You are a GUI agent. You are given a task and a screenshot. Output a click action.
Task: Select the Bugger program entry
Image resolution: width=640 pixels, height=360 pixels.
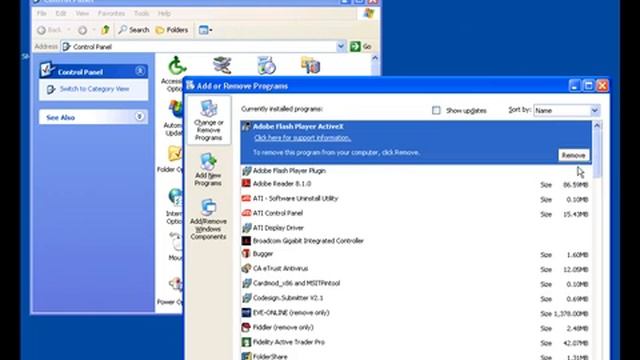[x=416, y=254]
